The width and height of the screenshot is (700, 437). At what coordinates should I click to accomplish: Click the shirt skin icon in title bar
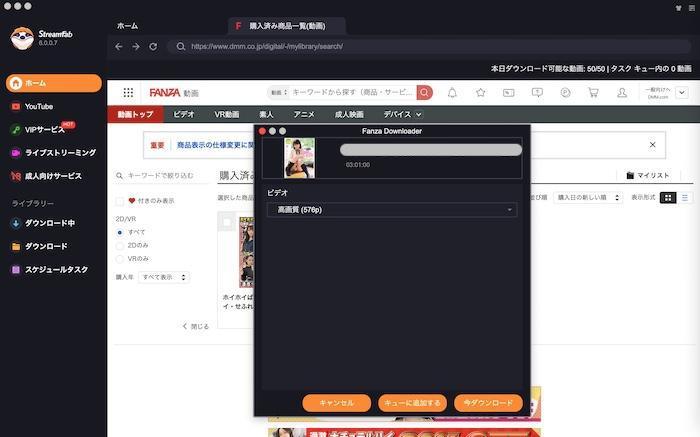point(679,8)
